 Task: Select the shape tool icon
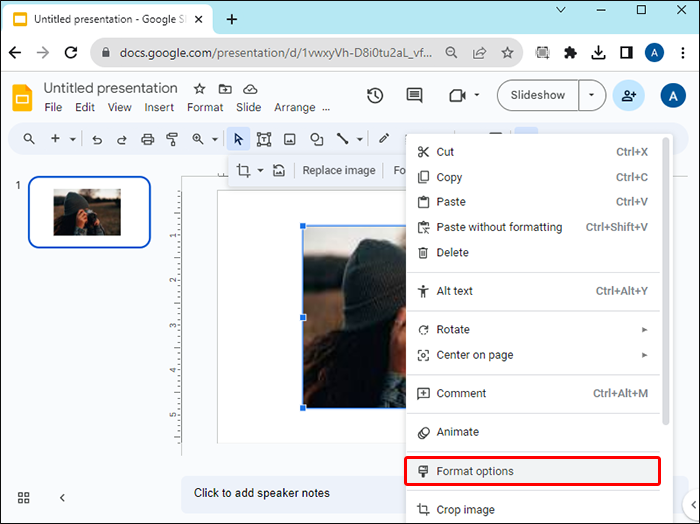point(317,139)
